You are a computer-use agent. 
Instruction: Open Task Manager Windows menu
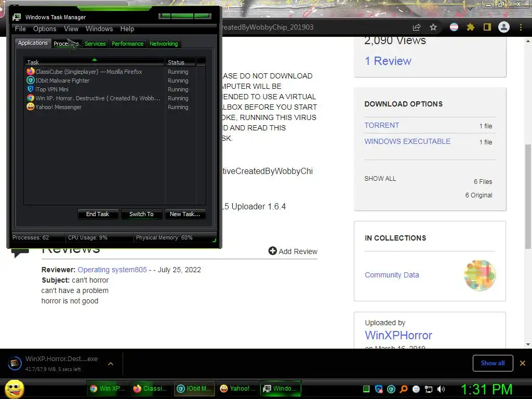(99, 29)
